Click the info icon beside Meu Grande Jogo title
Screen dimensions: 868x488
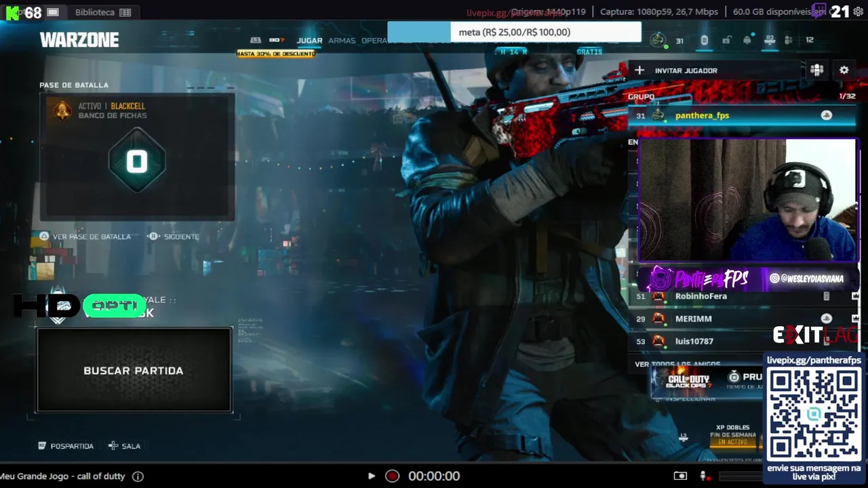138,476
